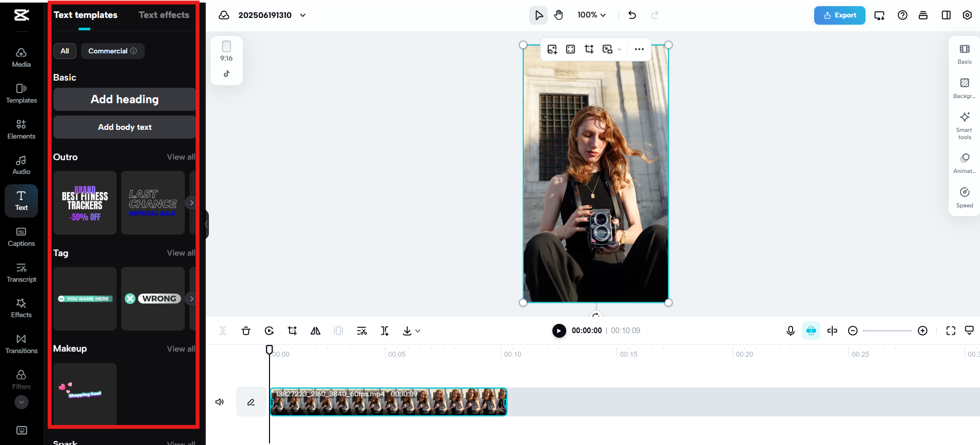The width and height of the screenshot is (980, 445).
Task: Click the Add heading button
Action: pyautogui.click(x=125, y=100)
